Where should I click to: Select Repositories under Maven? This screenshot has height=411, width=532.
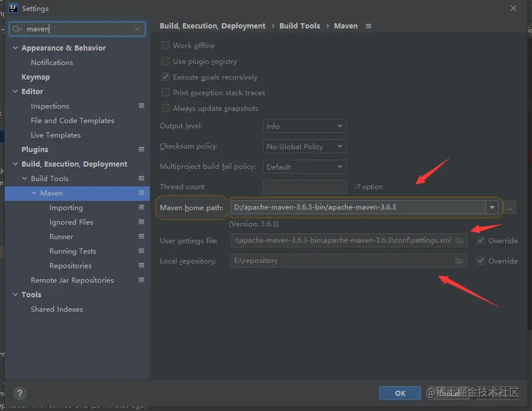pyautogui.click(x=70, y=265)
